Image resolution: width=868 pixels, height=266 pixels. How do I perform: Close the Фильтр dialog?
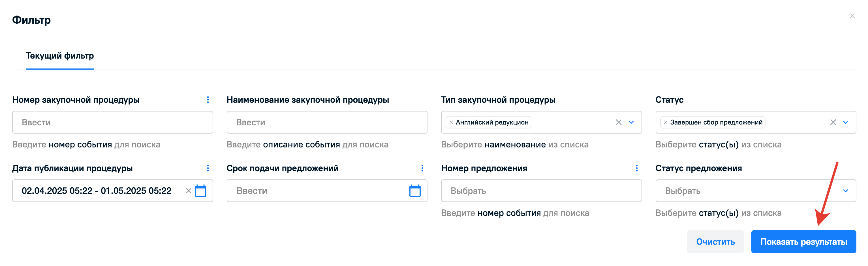[x=852, y=16]
